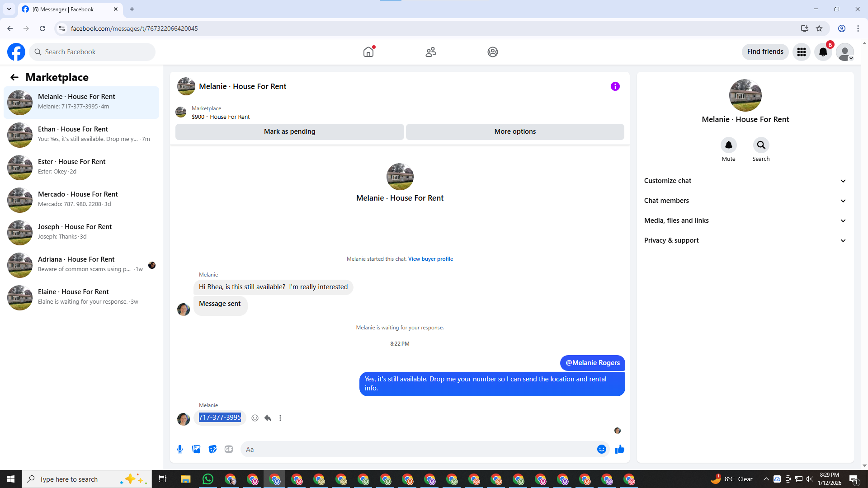Screen dimensions: 868x488
Task: Toggle the conversation information panel
Action: coord(615,86)
